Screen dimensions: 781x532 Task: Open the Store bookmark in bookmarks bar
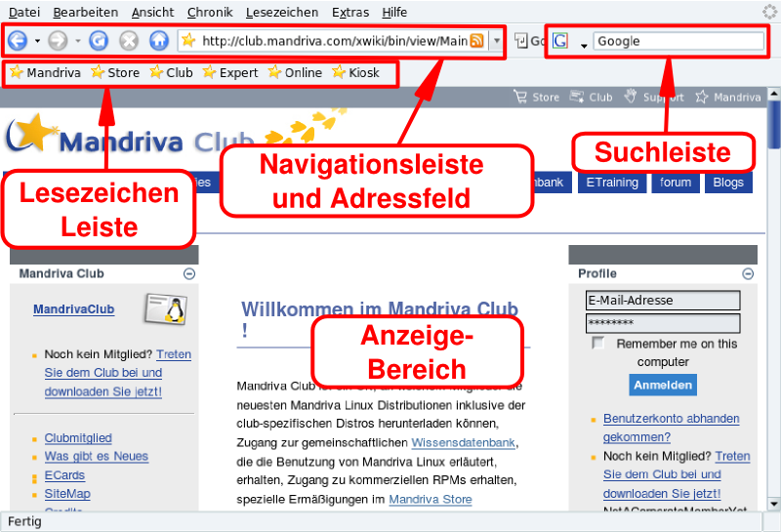[x=115, y=73]
